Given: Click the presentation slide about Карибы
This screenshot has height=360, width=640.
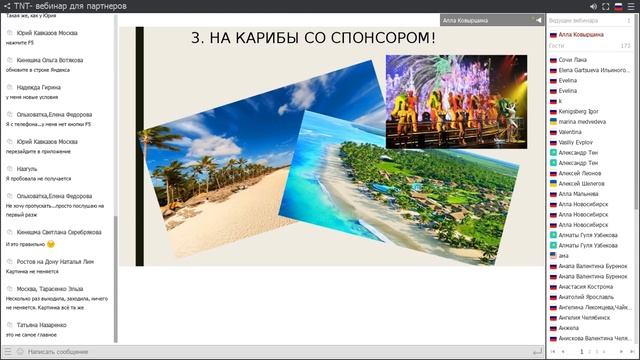Looking at the screenshot, I should (x=331, y=147).
